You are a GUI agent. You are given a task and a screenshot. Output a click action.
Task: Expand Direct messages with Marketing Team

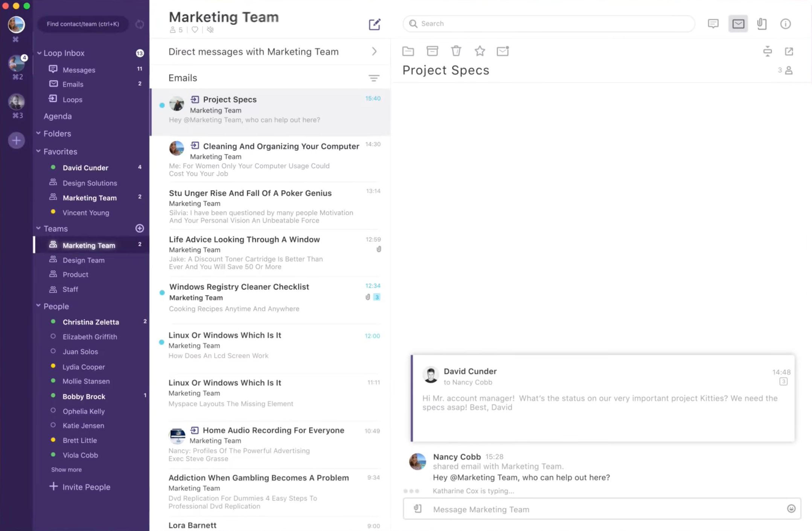click(374, 52)
